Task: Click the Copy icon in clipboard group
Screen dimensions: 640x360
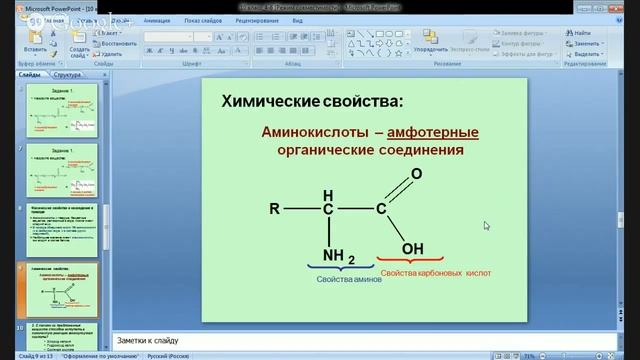Action: [53, 44]
